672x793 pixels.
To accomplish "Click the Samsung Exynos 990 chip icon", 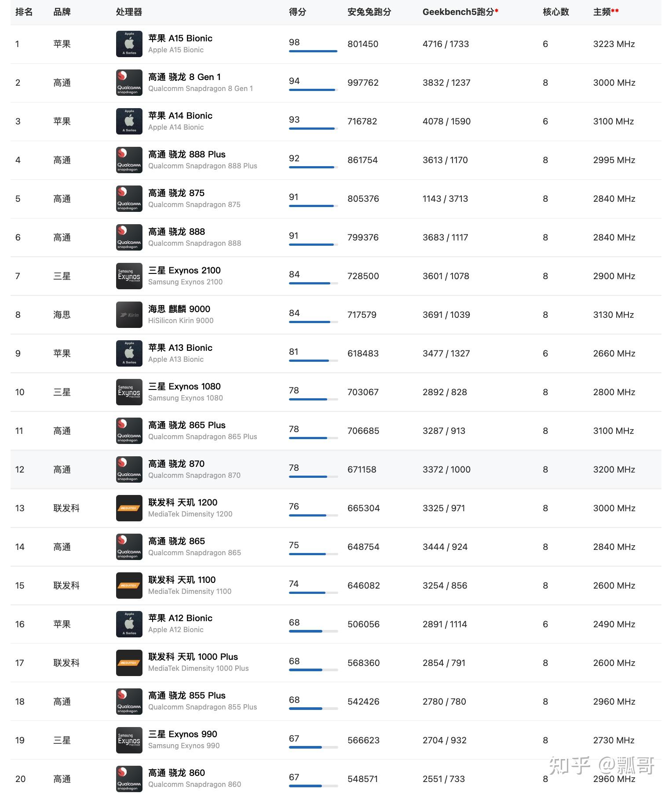I will (129, 740).
